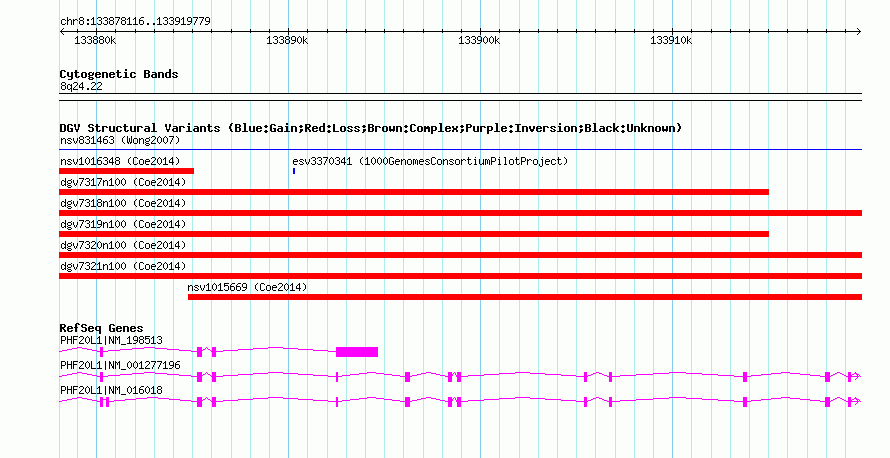The image size is (890, 458).
Task: Open variant dgv7317n100 (Coe2014) label
Action: 123,182
